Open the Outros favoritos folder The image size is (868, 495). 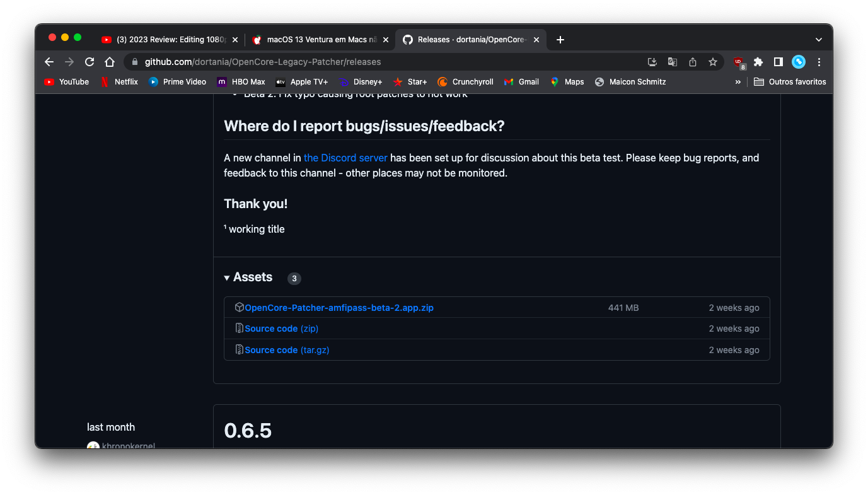pyautogui.click(x=790, y=82)
